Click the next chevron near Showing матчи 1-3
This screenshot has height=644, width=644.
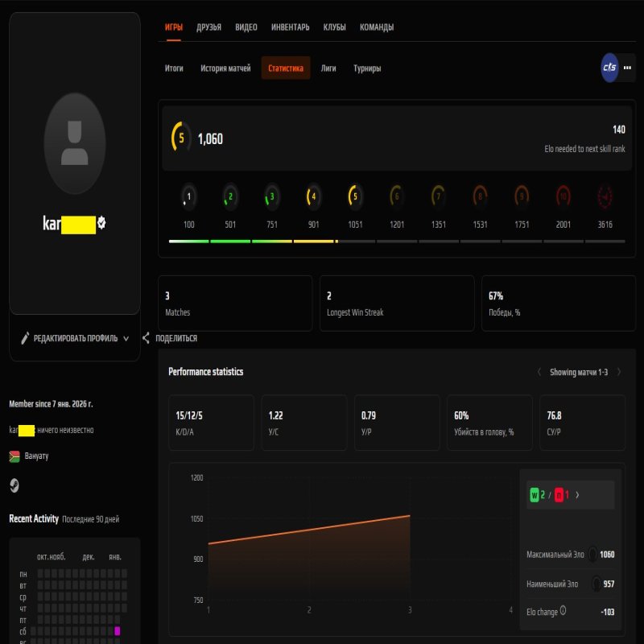pos(620,372)
